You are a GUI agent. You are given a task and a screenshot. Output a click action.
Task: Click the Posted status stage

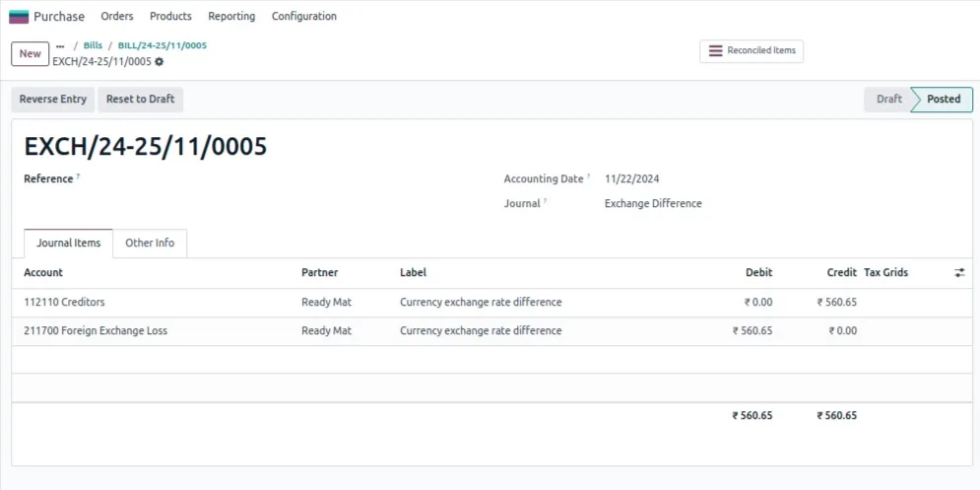point(944,100)
